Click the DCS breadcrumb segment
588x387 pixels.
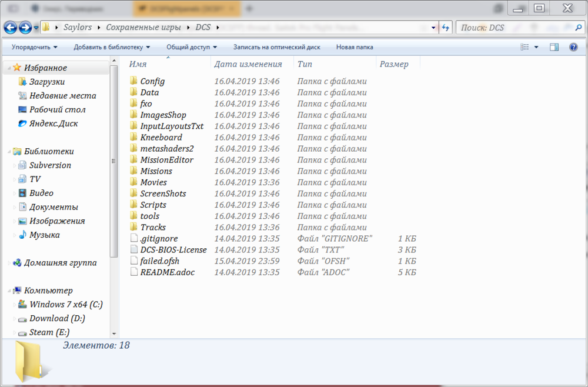pyautogui.click(x=203, y=27)
